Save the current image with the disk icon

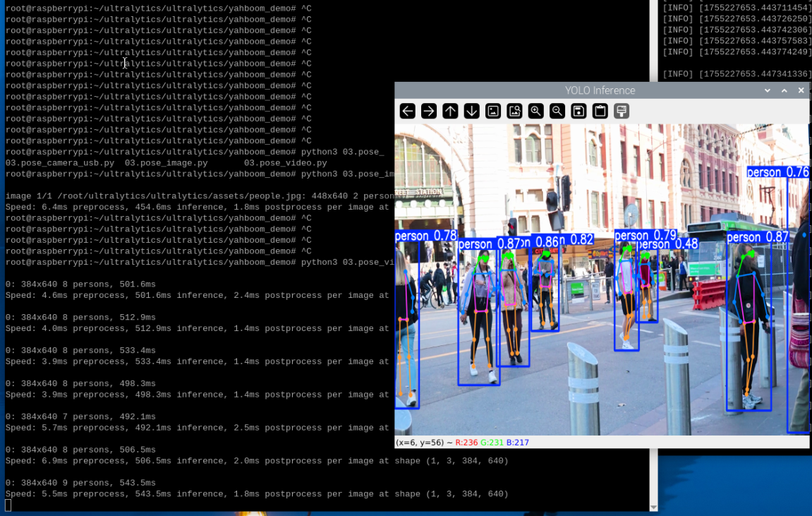point(579,111)
